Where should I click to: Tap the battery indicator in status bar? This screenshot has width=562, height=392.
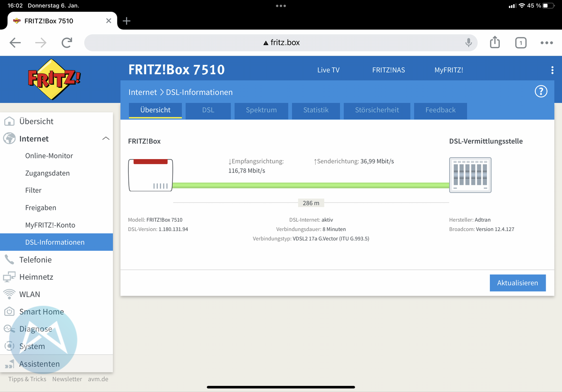click(549, 6)
